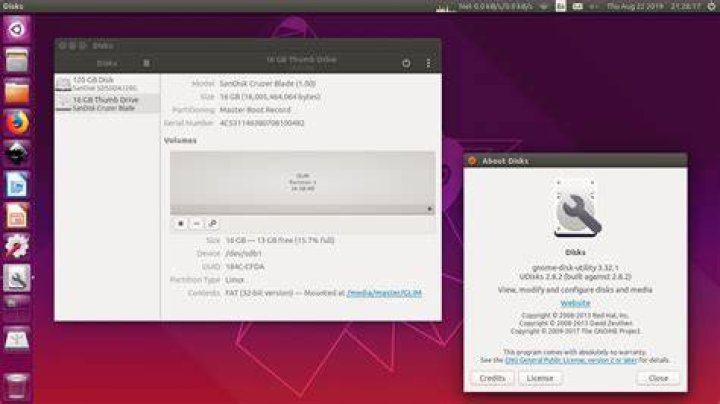Click the orange icon in the About Disks title bar
Viewport: 720px width, 404px height.
pyautogui.click(x=472, y=161)
